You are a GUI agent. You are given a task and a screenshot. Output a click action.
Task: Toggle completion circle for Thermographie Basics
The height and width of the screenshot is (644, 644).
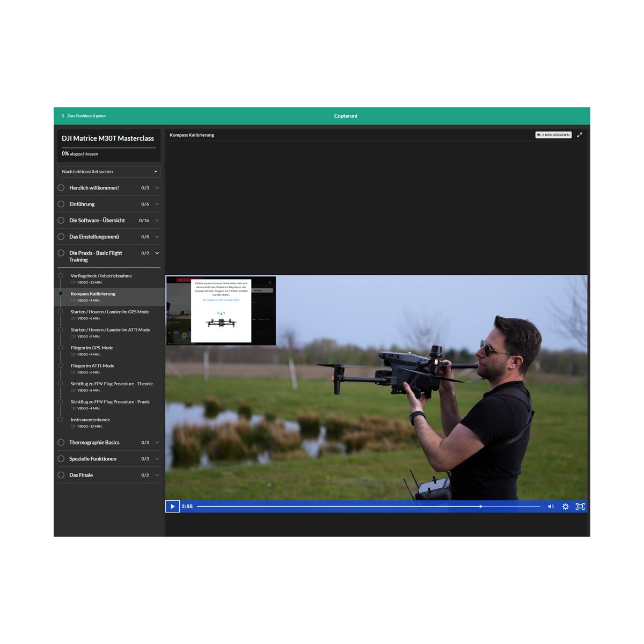coord(61,443)
